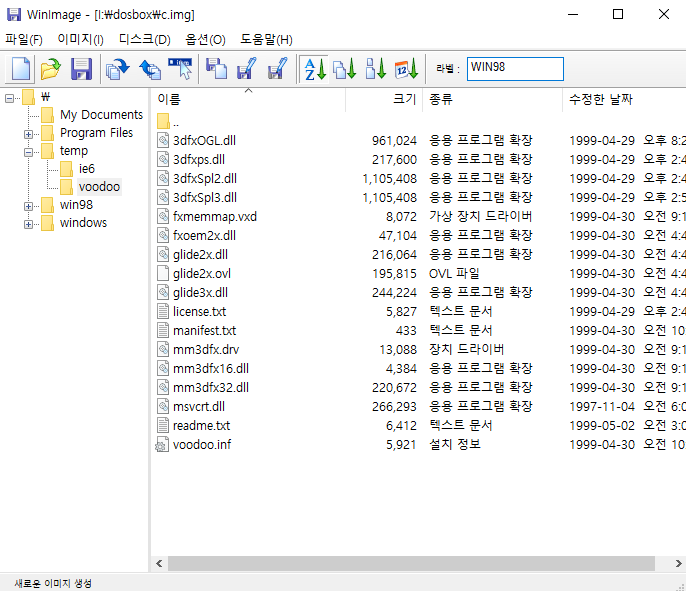The height and width of the screenshot is (591, 686).
Task: Click the format disk toolbar icon with pointer
Action: pos(180,69)
